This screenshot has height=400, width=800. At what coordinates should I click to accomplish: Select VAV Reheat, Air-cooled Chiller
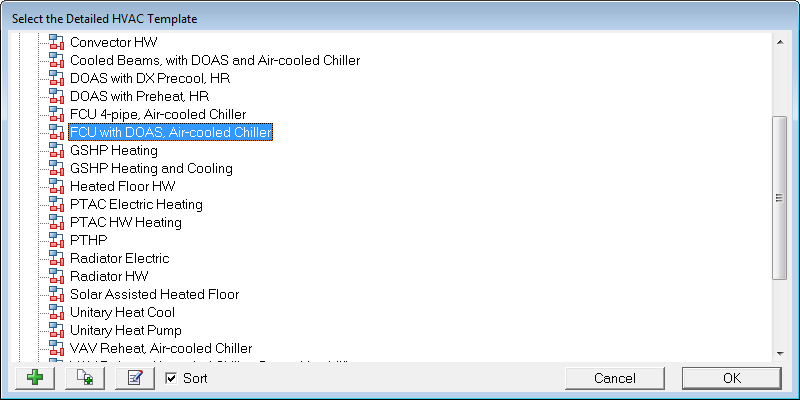click(161, 349)
